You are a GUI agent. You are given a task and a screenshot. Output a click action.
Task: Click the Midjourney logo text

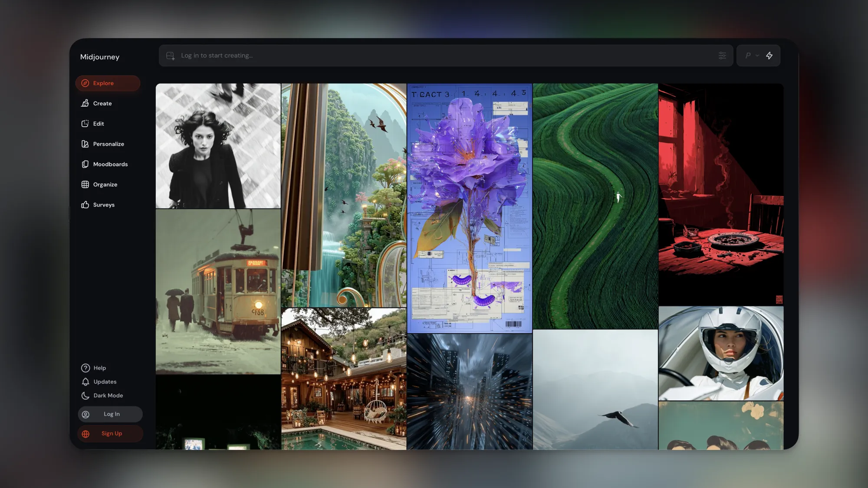(x=100, y=57)
